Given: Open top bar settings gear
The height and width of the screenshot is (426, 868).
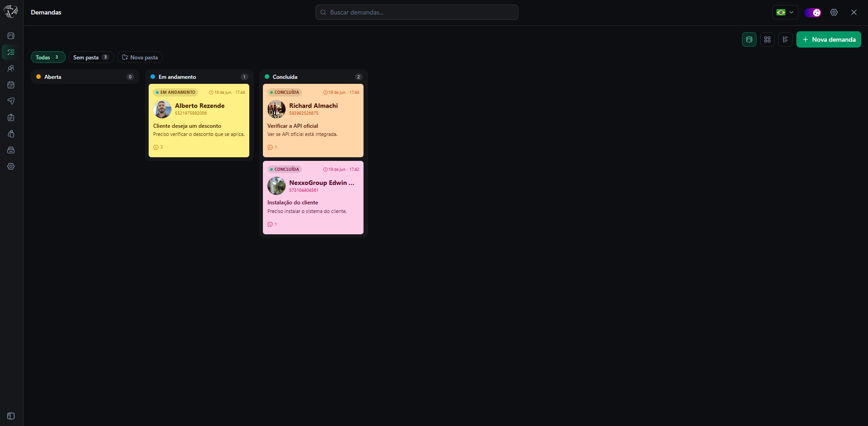Looking at the screenshot, I should tap(834, 12).
